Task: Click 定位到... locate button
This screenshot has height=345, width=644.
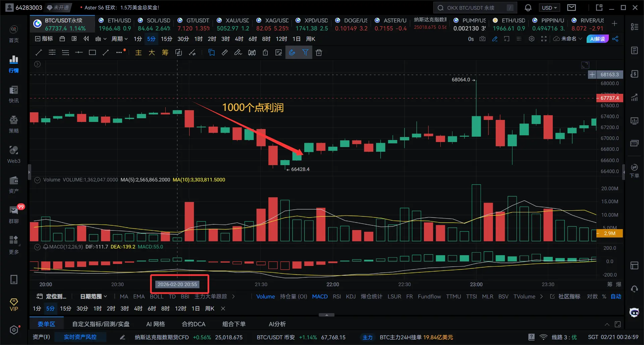Action: pos(51,296)
